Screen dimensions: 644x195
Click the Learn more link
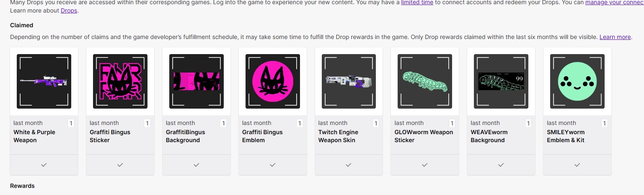click(615, 37)
